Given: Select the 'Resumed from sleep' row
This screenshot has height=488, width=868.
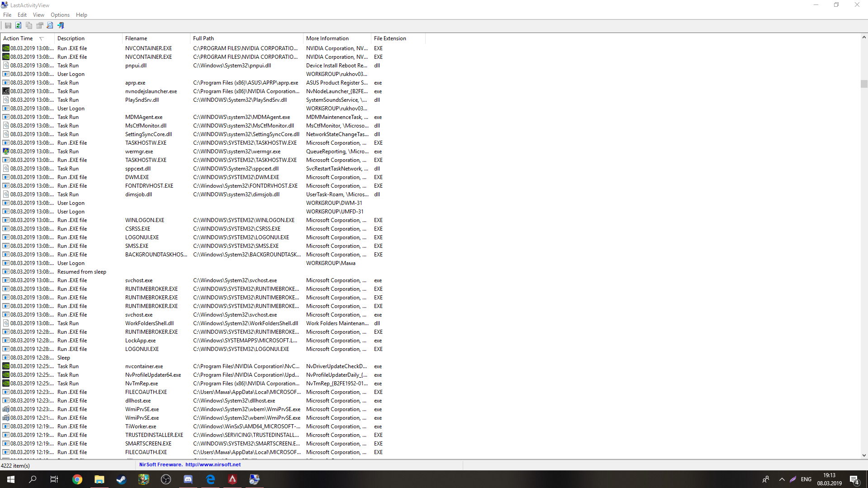Looking at the screenshot, I should [81, 272].
